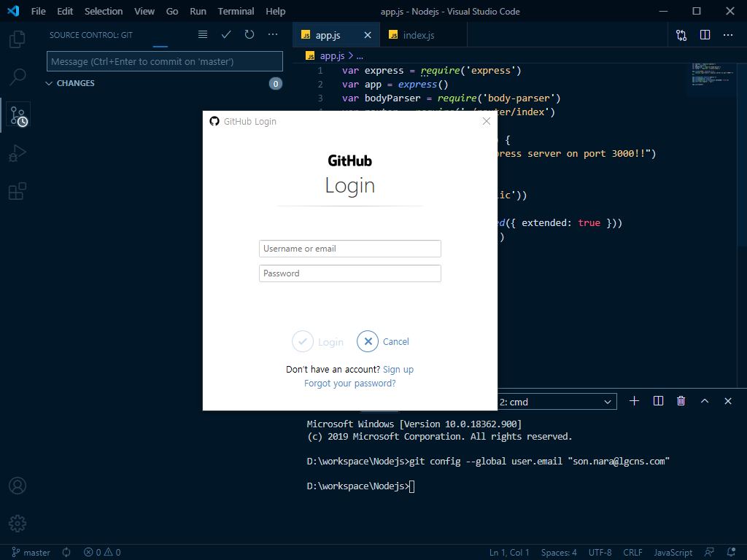This screenshot has height=560, width=747.
Task: Open notifications bell in status bar
Action: (731, 553)
